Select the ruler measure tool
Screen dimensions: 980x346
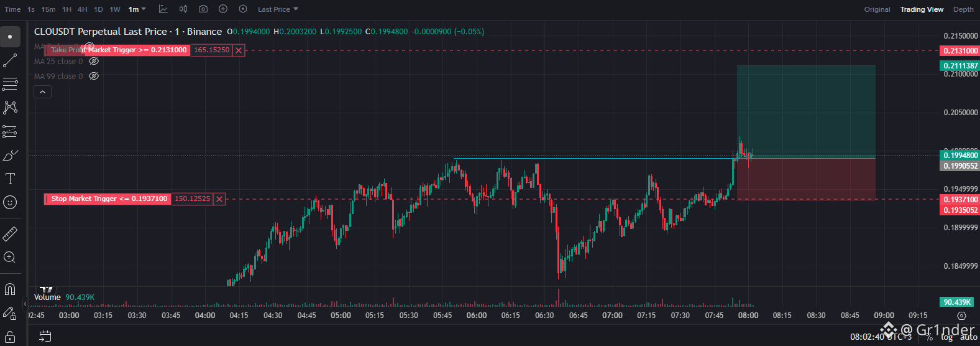pos(10,233)
